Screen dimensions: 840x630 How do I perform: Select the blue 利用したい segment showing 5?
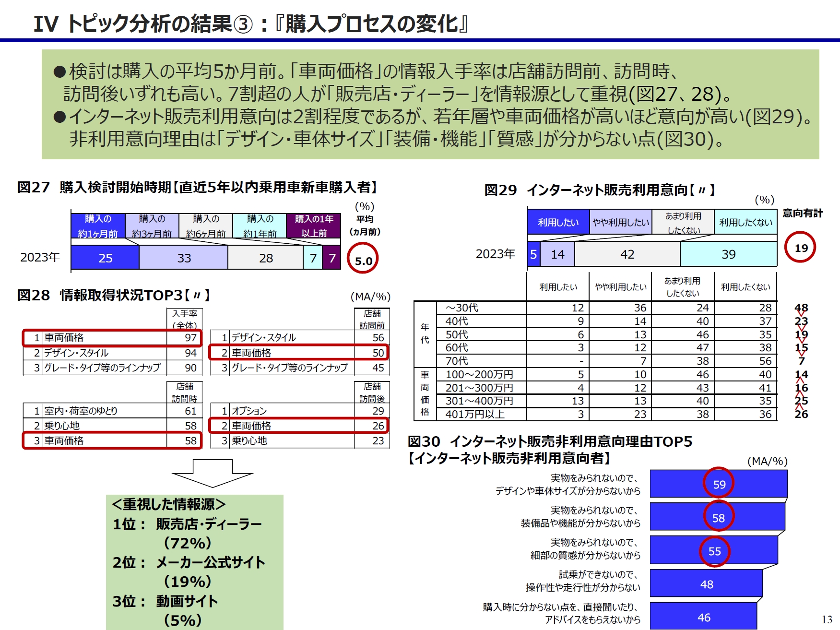pyautogui.click(x=534, y=254)
